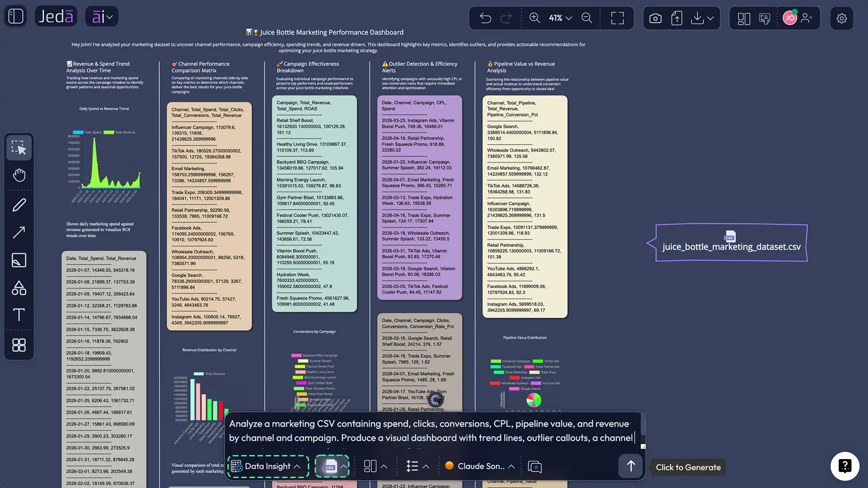This screenshot has height=488, width=868.
Task: Click the share/upload file icon
Action: (x=677, y=18)
